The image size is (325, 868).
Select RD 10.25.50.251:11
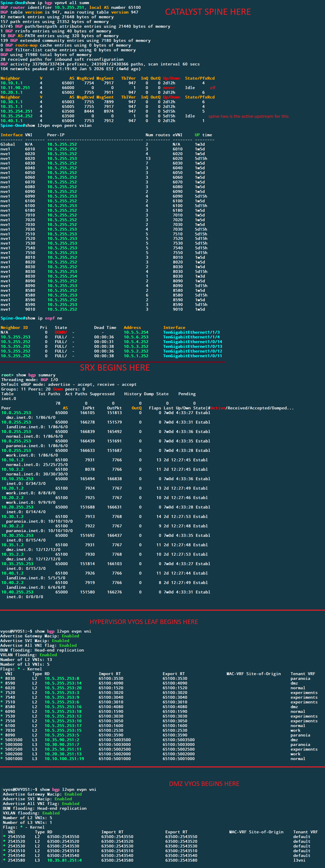pyautogui.click(x=63, y=749)
